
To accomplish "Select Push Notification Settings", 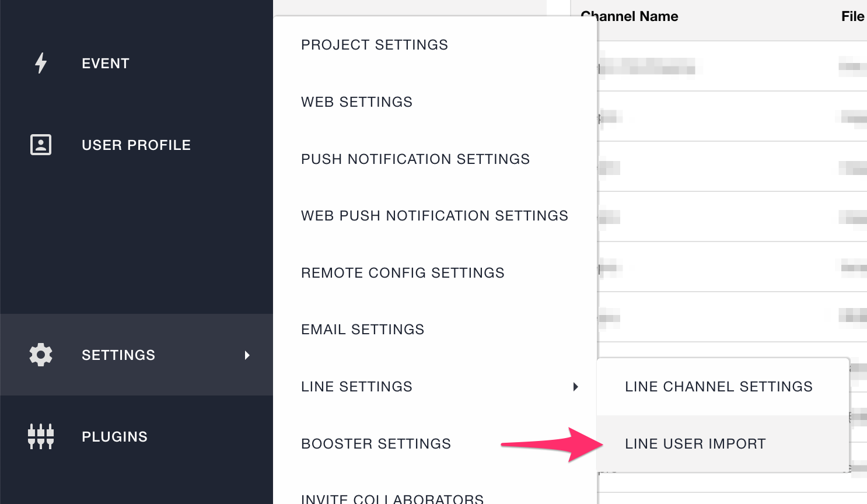I will (x=415, y=159).
